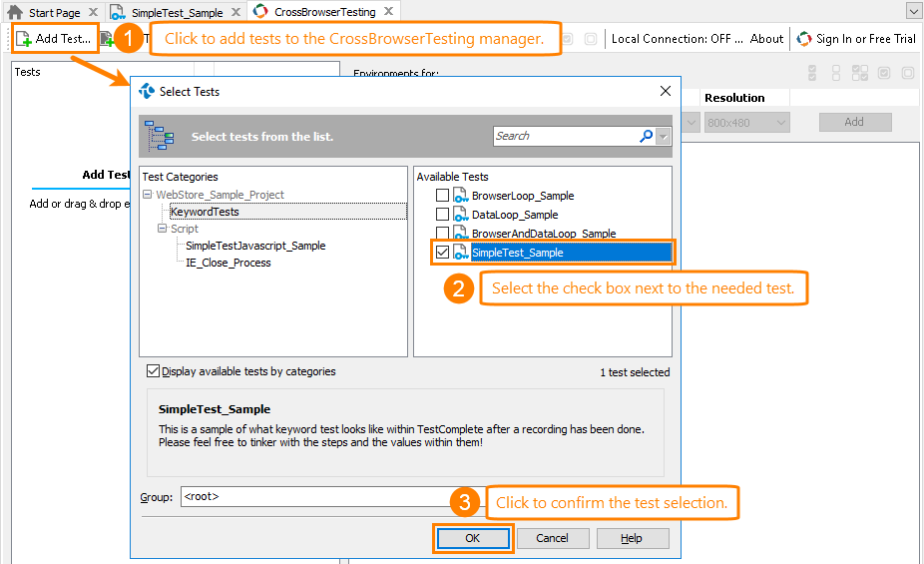Select SimpleTestJavascript_Sample tree item
The height and width of the screenshot is (564, 924).
tap(255, 246)
